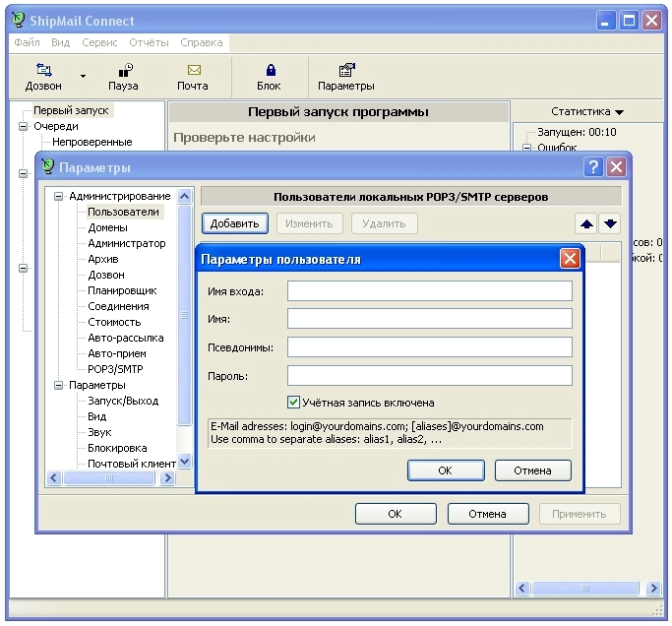Viewport: 672px width, 626px height.
Task: Select Домены in settings tree
Action: [x=107, y=227]
